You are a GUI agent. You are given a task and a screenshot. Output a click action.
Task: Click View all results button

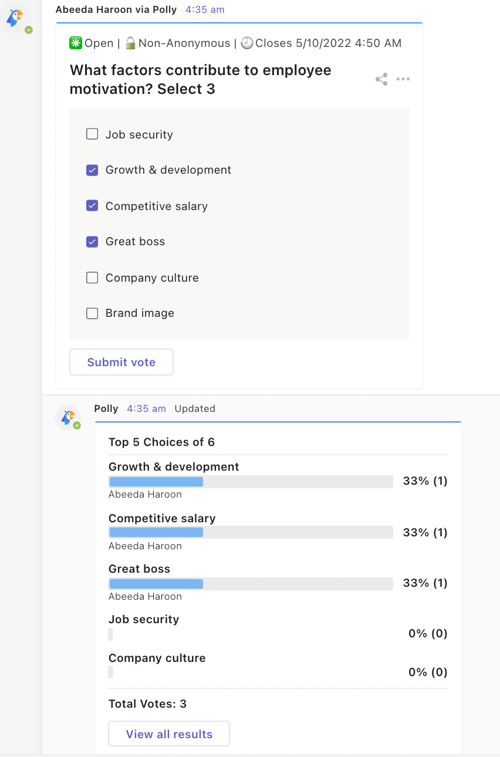[x=169, y=734]
